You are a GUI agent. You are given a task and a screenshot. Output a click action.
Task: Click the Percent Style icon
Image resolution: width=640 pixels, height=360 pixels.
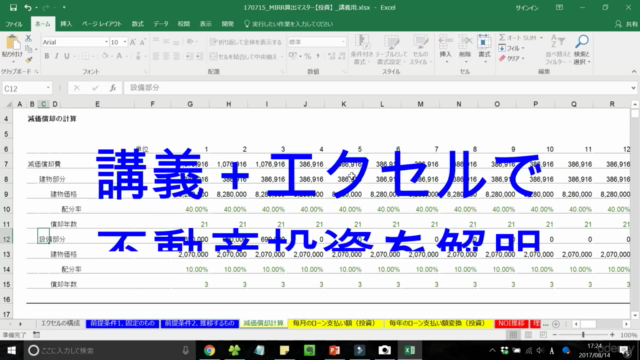pos(308,56)
